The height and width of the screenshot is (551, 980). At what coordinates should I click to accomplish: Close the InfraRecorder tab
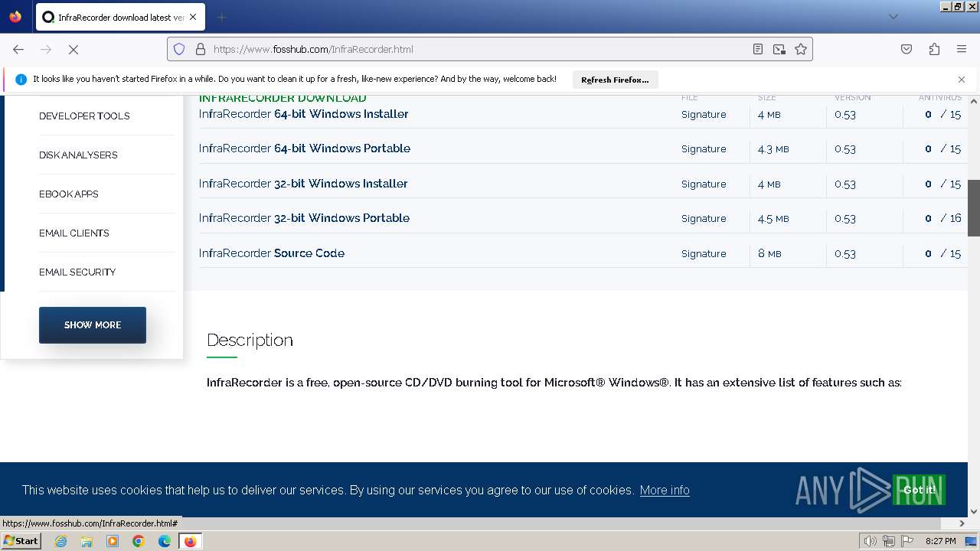coord(192,17)
